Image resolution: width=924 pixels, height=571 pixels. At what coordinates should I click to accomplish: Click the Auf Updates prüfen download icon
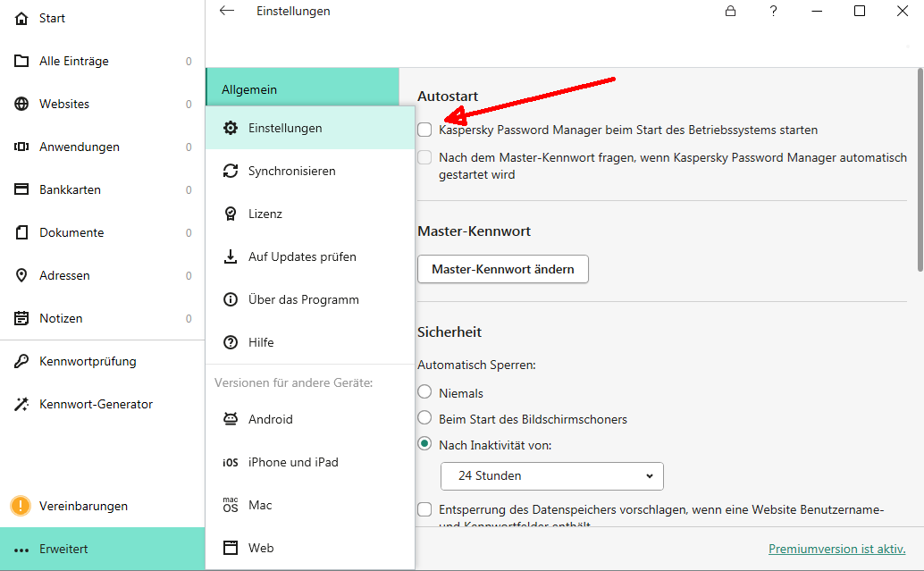tap(231, 257)
